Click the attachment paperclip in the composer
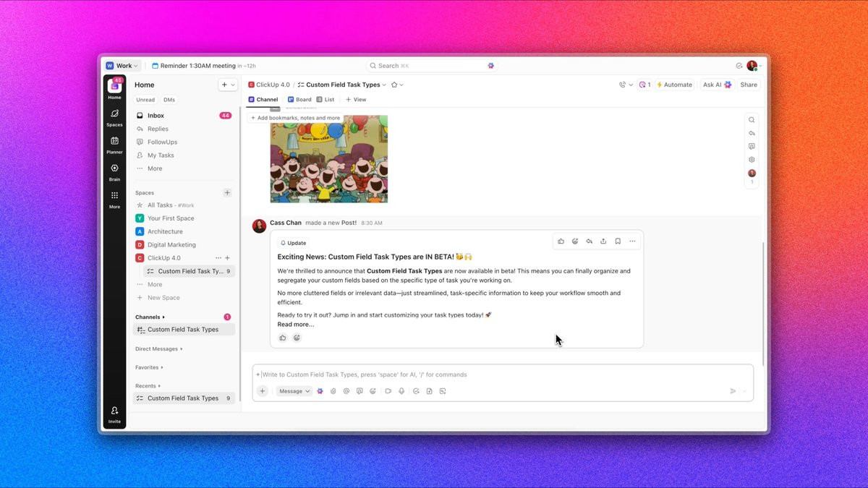Image resolution: width=868 pixels, height=488 pixels. coord(333,391)
